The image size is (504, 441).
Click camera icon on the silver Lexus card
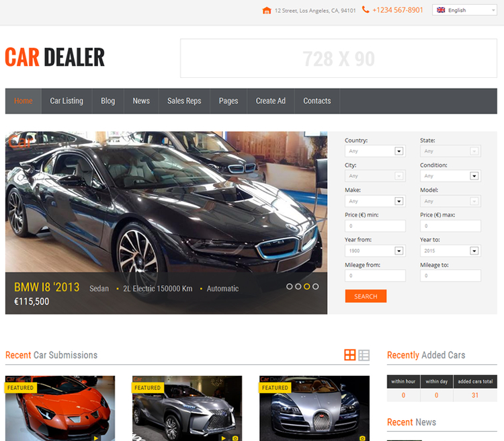tap(235, 438)
